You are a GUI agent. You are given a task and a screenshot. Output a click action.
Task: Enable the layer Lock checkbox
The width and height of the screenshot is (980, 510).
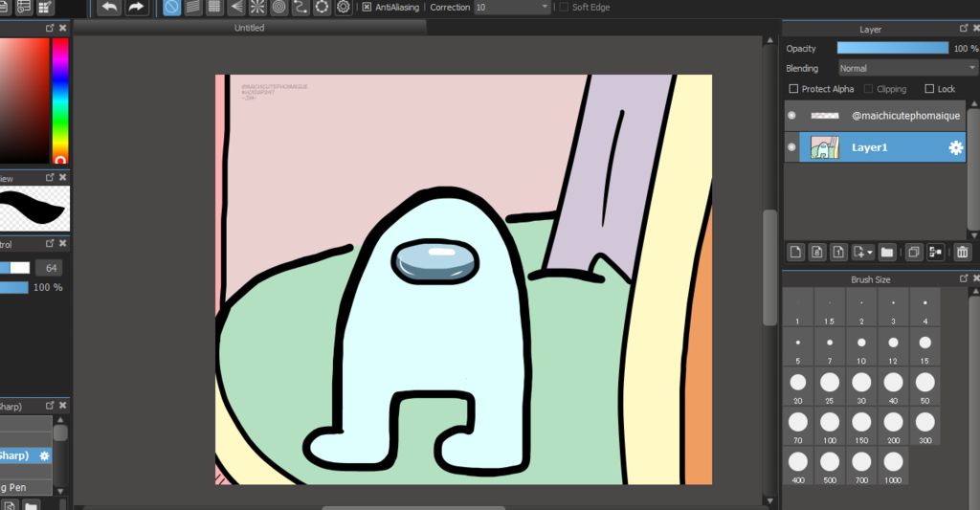(929, 89)
